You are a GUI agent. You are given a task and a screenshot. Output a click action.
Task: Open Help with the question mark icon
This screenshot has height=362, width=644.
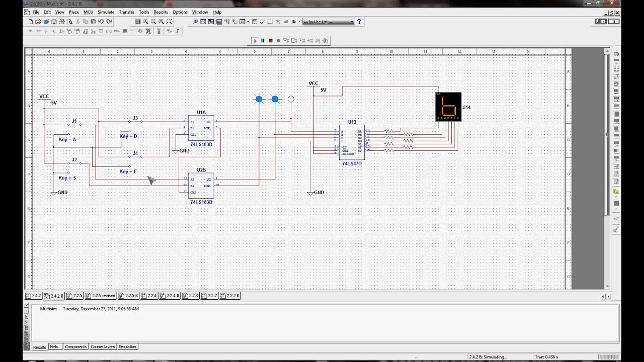point(359,22)
